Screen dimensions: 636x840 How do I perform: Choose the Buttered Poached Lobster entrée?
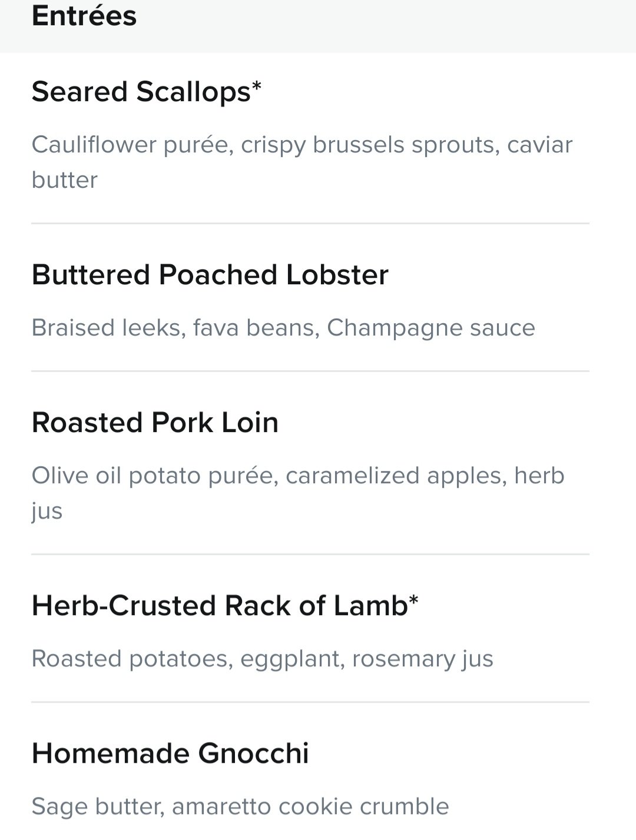point(210,275)
